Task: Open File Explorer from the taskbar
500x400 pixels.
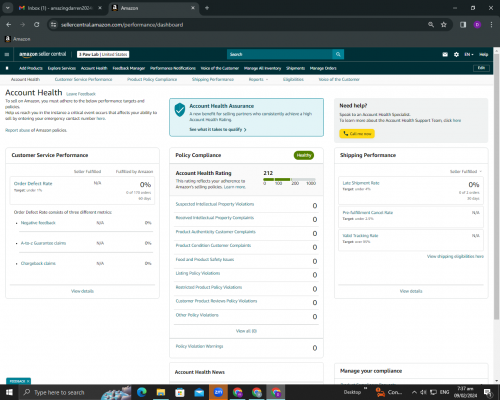Action: pos(161,392)
